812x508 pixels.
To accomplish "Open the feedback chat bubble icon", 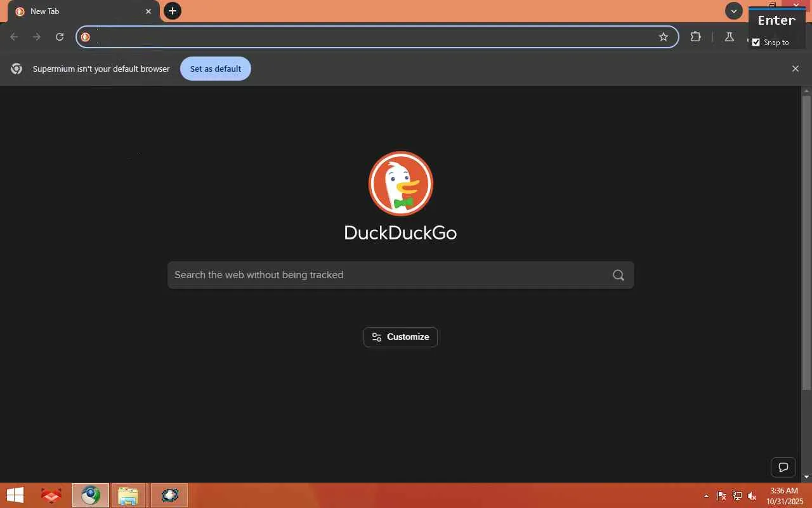I will point(783,467).
